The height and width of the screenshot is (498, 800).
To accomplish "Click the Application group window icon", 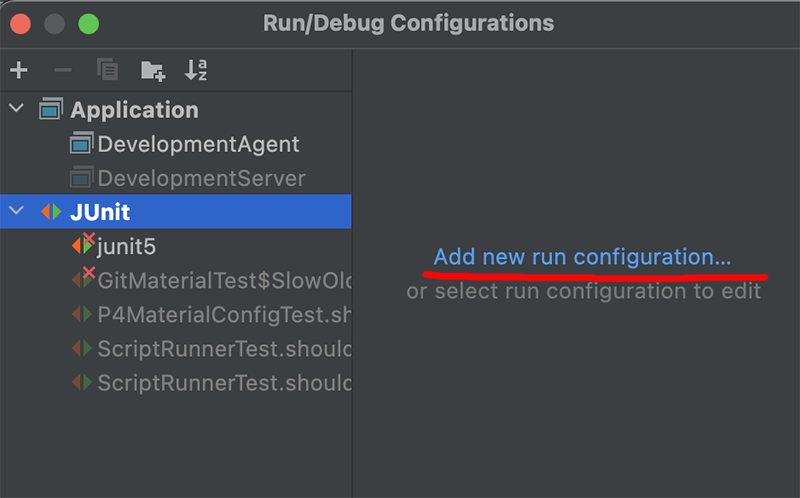I will tap(51, 109).
